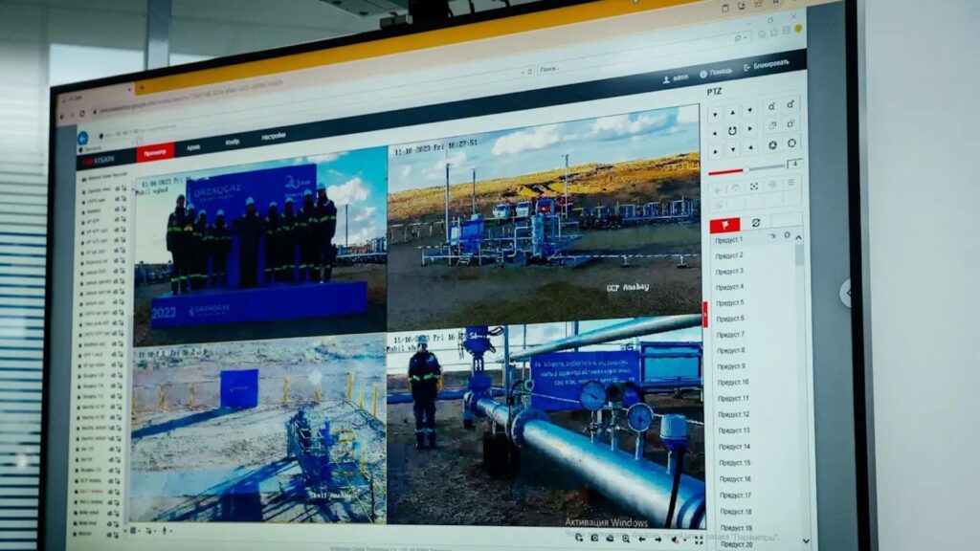980x551 pixels.
Task: Open the Настройки configuration tab
Action: [273, 136]
